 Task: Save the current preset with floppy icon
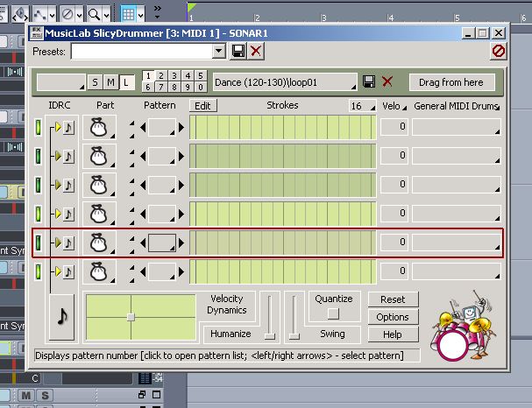[x=238, y=51]
